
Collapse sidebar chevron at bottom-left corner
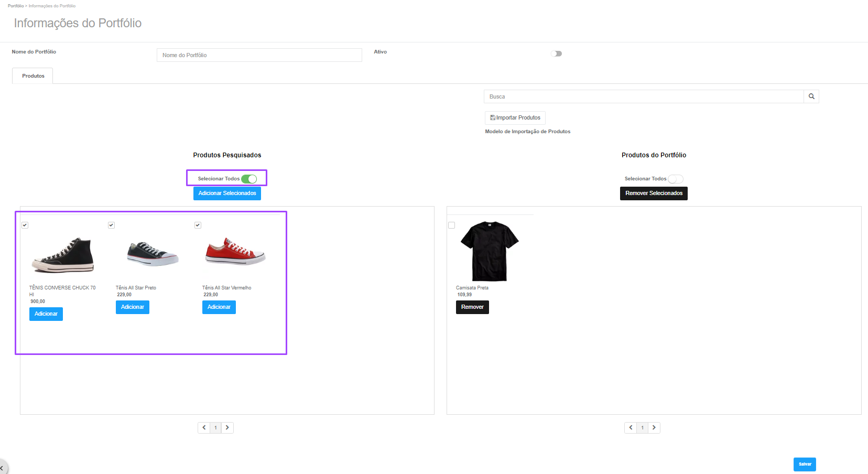[2, 468]
